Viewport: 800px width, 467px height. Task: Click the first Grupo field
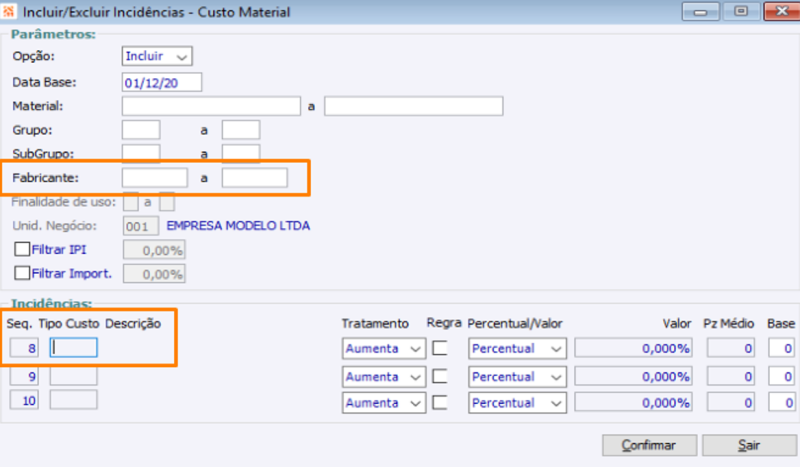[x=141, y=130]
